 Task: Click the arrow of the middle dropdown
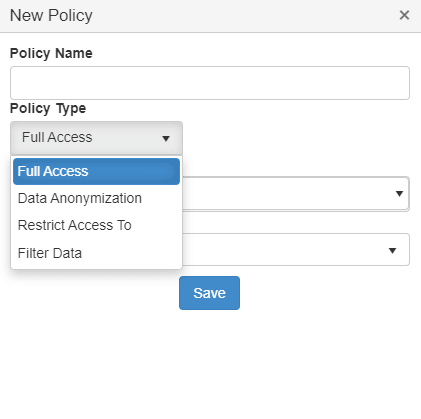click(399, 194)
